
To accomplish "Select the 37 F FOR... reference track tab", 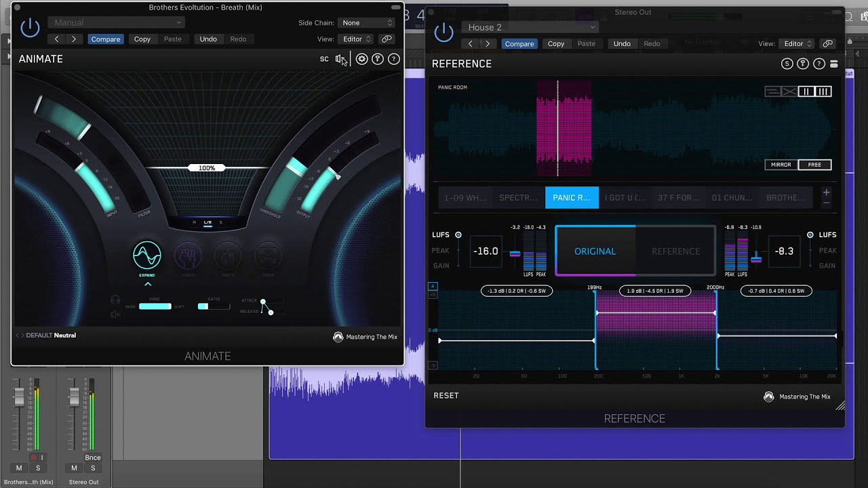I will (x=679, y=198).
